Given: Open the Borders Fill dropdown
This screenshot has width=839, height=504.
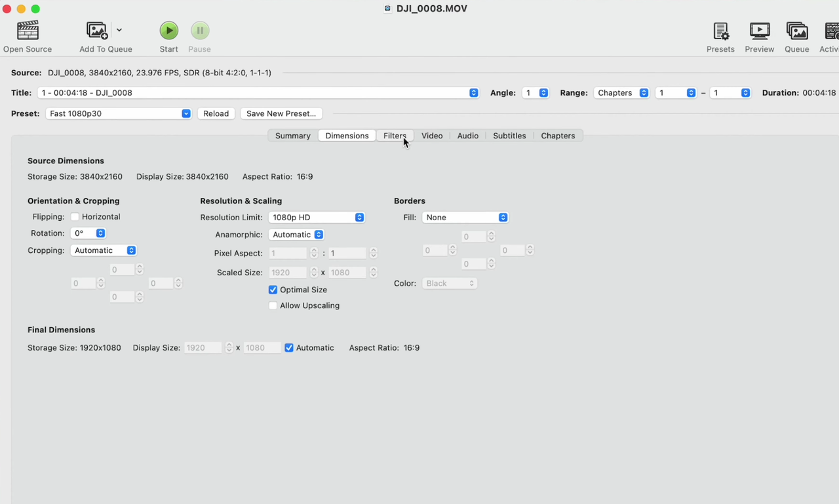Looking at the screenshot, I should pyautogui.click(x=465, y=218).
